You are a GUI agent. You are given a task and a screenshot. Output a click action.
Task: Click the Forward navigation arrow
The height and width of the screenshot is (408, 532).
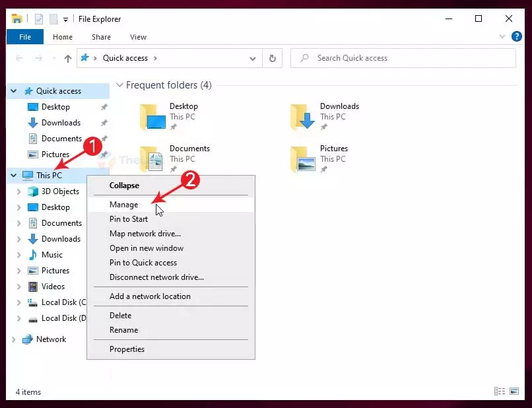(38, 58)
